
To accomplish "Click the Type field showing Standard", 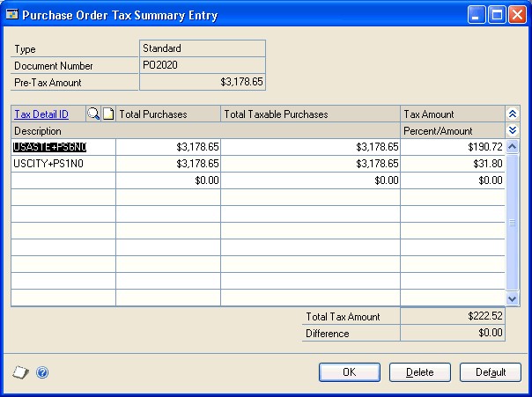I will [203, 48].
